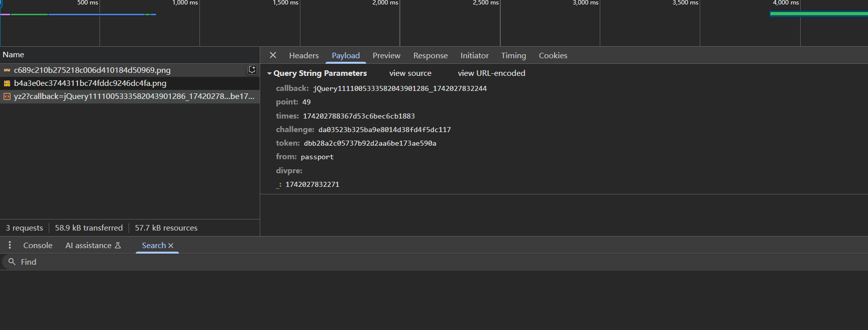Screen dimensions: 868x330
Task: Click view URL-encoded link
Action: point(491,73)
